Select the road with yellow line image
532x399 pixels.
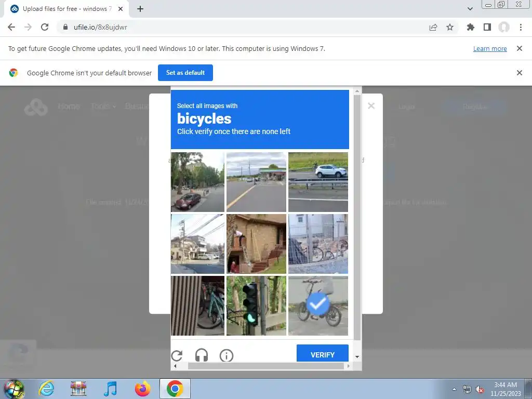(x=256, y=182)
